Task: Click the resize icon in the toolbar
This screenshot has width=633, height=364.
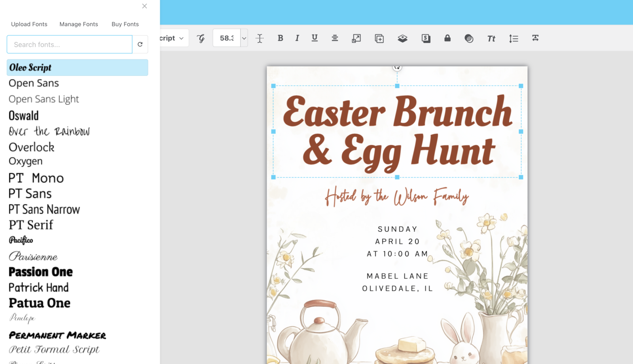Action: pyautogui.click(x=356, y=38)
